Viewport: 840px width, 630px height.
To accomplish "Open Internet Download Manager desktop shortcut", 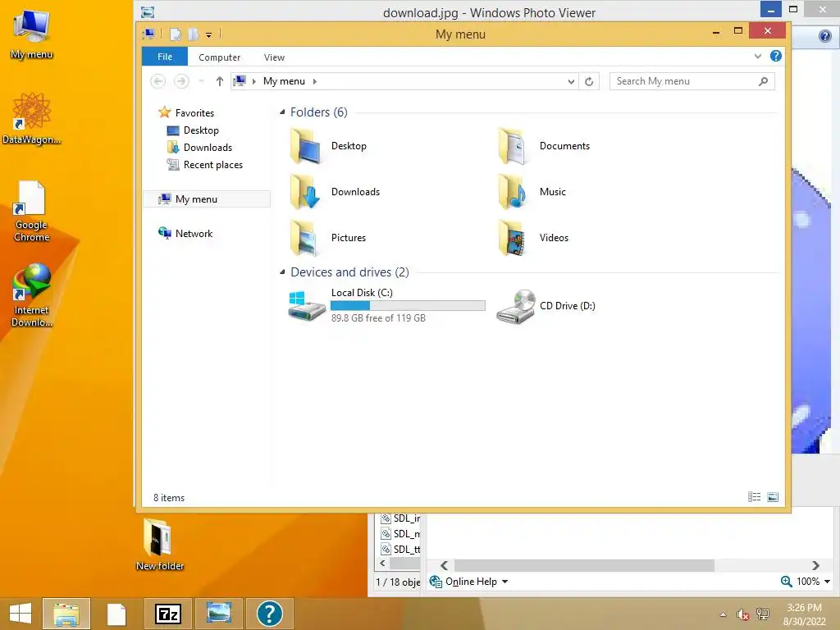I will tap(31, 295).
